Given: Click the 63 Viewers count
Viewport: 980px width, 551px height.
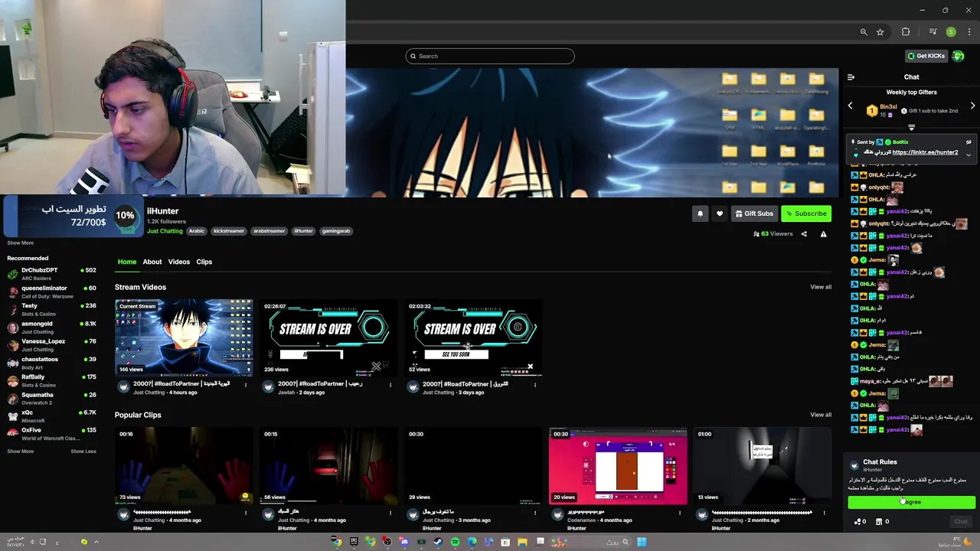Looking at the screenshot, I should [773, 234].
